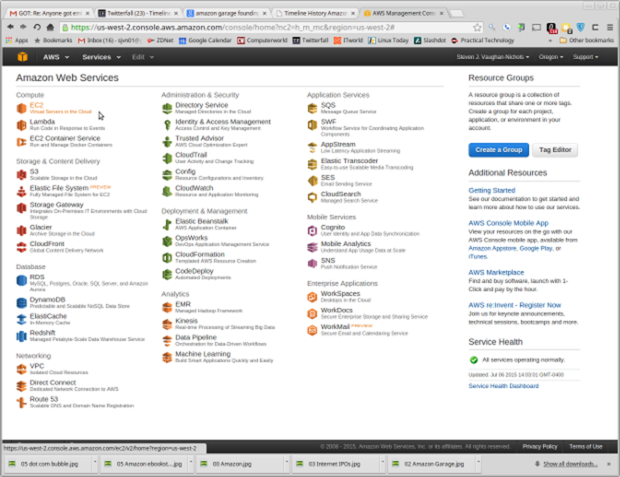Click the SQS service icon
Screen dimensions: 620x477
point(312,108)
